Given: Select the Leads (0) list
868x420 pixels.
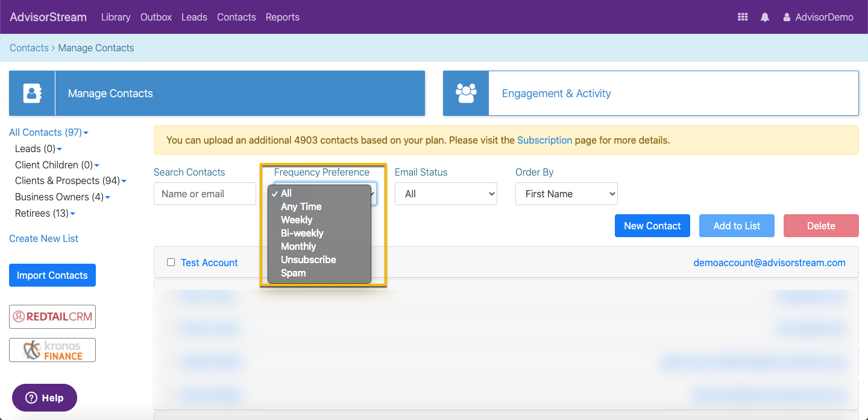Looking at the screenshot, I should point(35,148).
